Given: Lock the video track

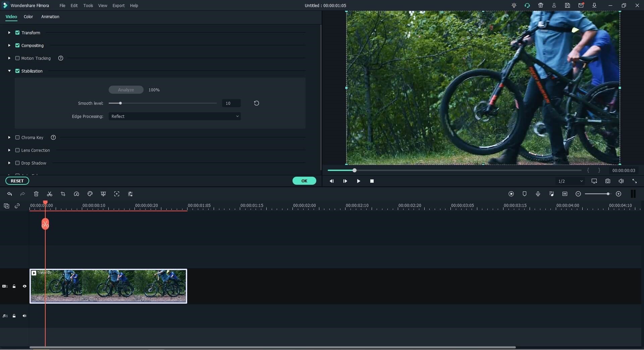Looking at the screenshot, I should pos(14,286).
